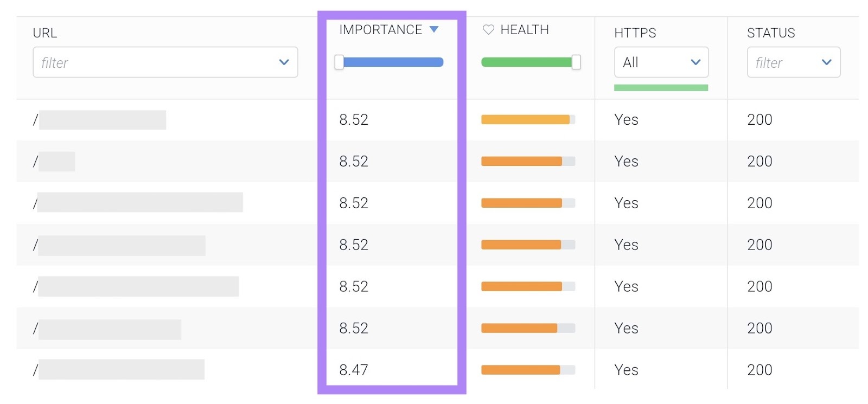The image size is (868, 404).
Task: Click the HTTPS dropdown arrow icon
Action: [696, 62]
